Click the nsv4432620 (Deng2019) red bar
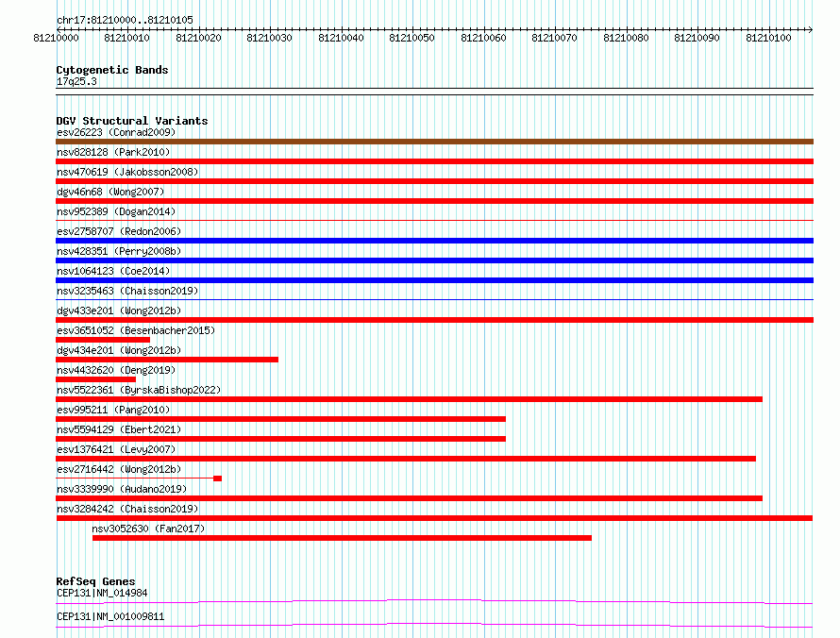Screen dimensions: 840x638 (96, 379)
